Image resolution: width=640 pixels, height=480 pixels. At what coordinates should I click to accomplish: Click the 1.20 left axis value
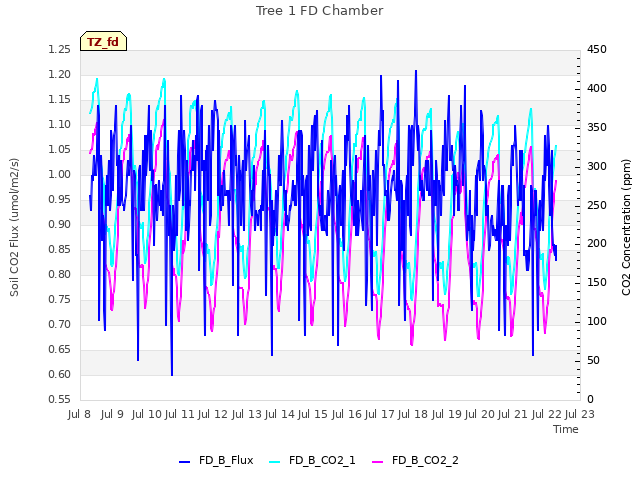coord(60,75)
